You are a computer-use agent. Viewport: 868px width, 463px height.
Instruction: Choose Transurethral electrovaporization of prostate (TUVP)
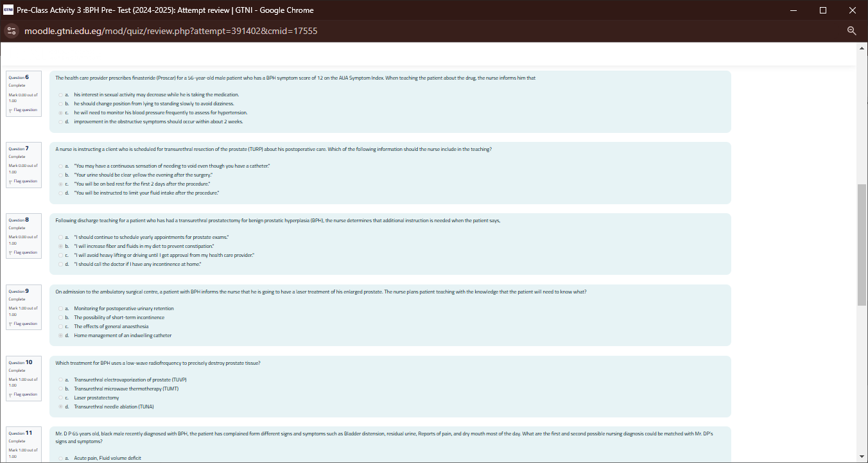60,380
